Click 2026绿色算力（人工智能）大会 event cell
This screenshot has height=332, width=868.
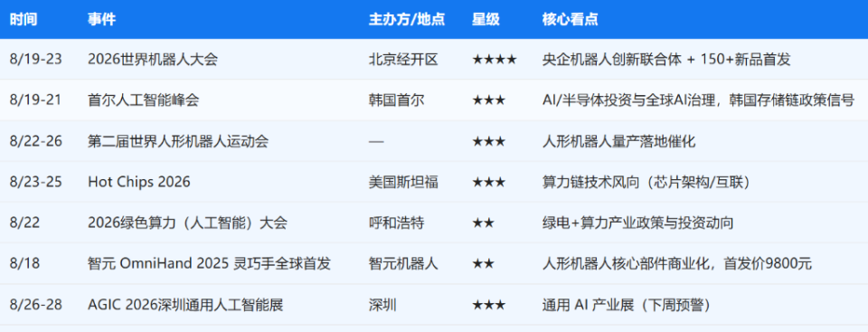click(x=188, y=223)
